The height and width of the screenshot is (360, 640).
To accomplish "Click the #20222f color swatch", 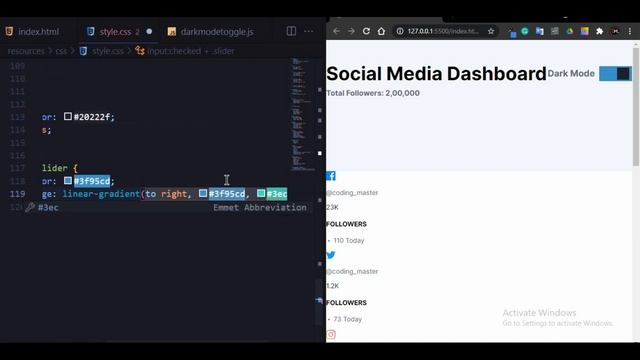I will [68, 117].
